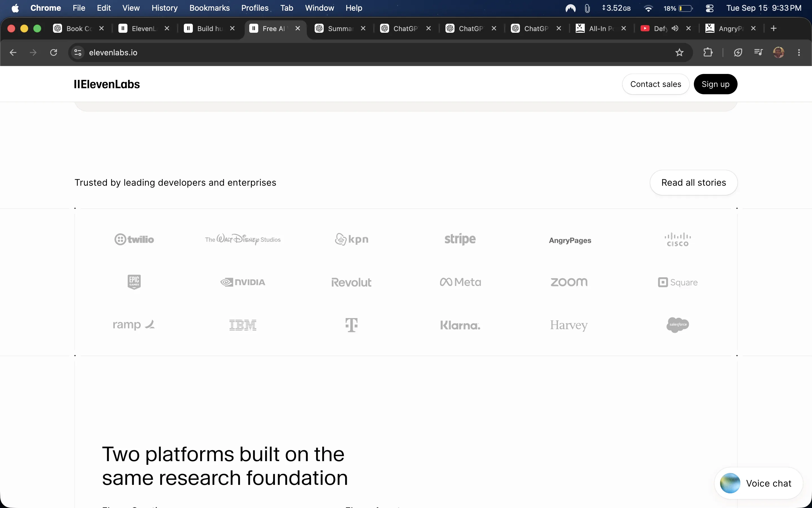This screenshot has height=508, width=812.
Task: Click the Sign up button
Action: [715, 84]
